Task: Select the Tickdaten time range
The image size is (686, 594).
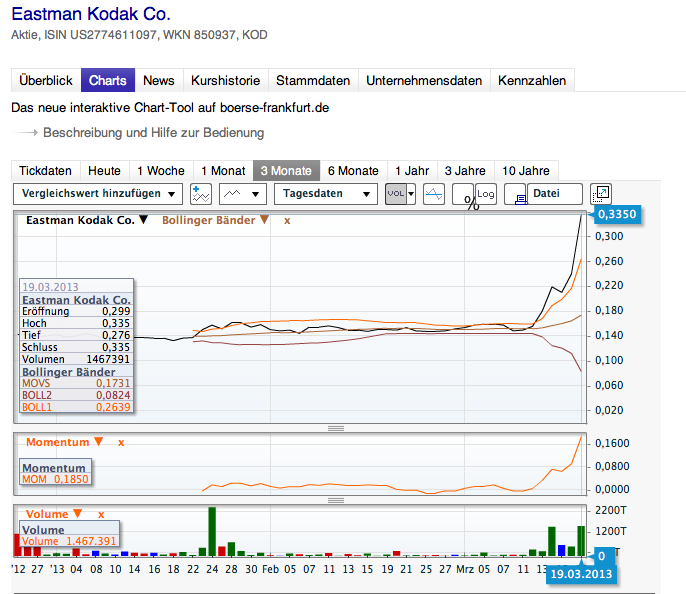Action: click(x=46, y=171)
